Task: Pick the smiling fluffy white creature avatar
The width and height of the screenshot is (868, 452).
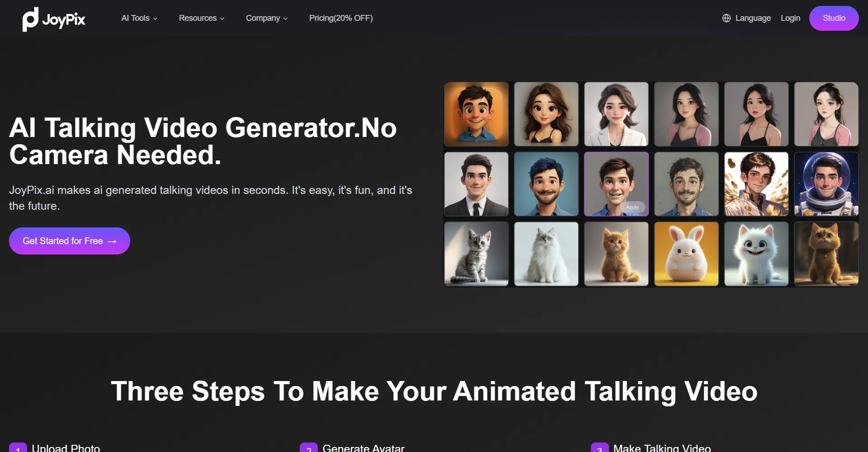Action: click(756, 254)
